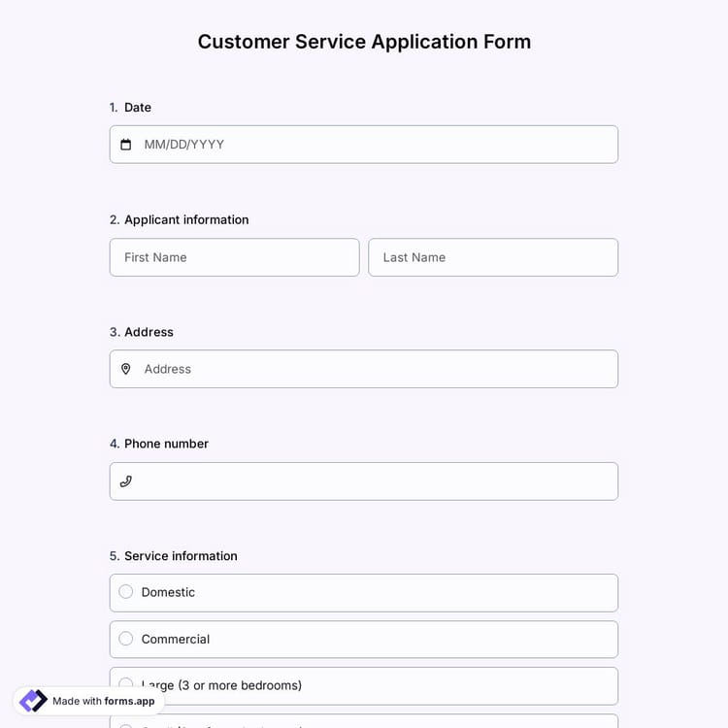Screen dimensions: 728x728
Task: Select the partially hidden bottom radio option
Action: pyautogui.click(x=388, y=722)
